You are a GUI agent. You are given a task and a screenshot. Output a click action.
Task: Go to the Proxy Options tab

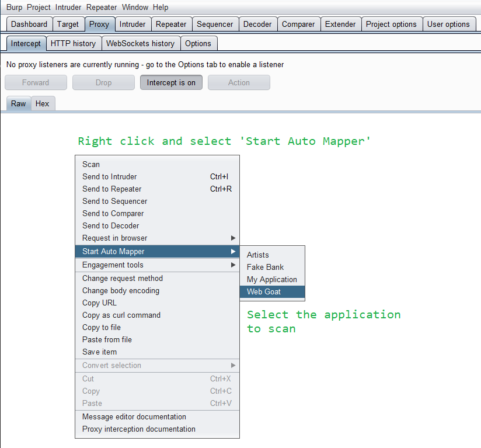(198, 43)
